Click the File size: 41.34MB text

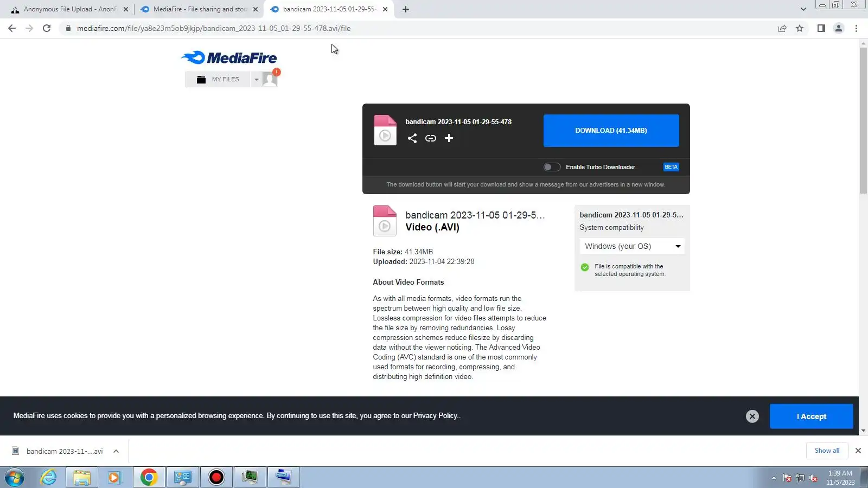pyautogui.click(x=403, y=252)
